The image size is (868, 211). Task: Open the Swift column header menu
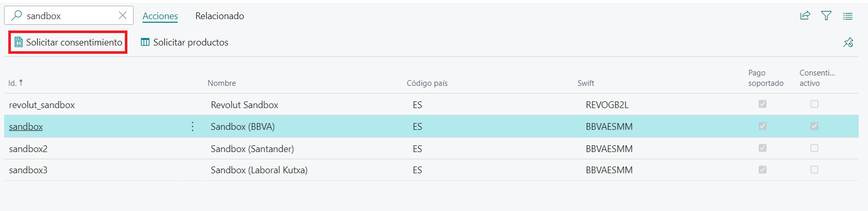click(x=586, y=83)
